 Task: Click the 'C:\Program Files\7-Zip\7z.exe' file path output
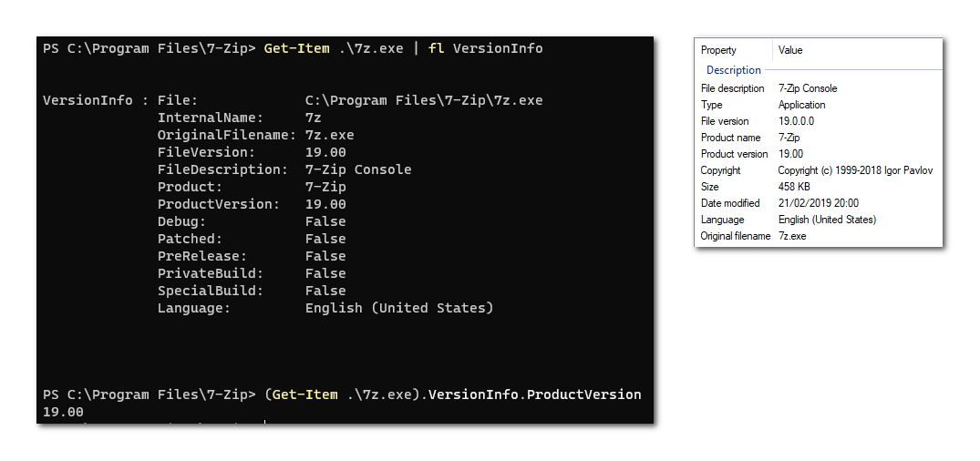click(x=424, y=100)
